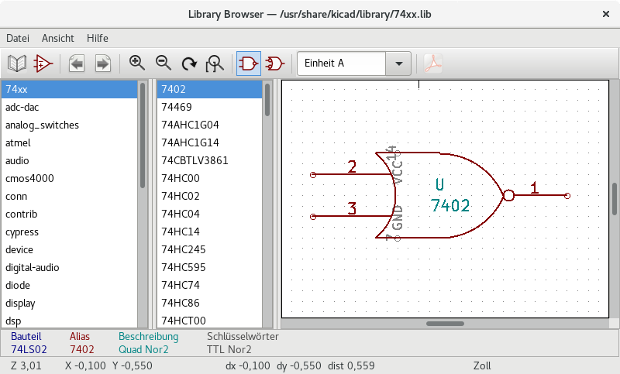Redraw the view with the refresh arrow
620x374 pixels.
(x=189, y=63)
